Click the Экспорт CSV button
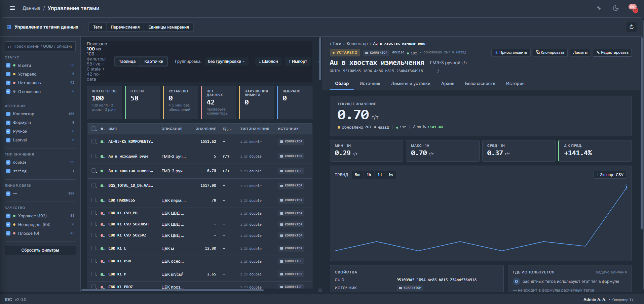This screenshot has width=644, height=304. pos(610,175)
